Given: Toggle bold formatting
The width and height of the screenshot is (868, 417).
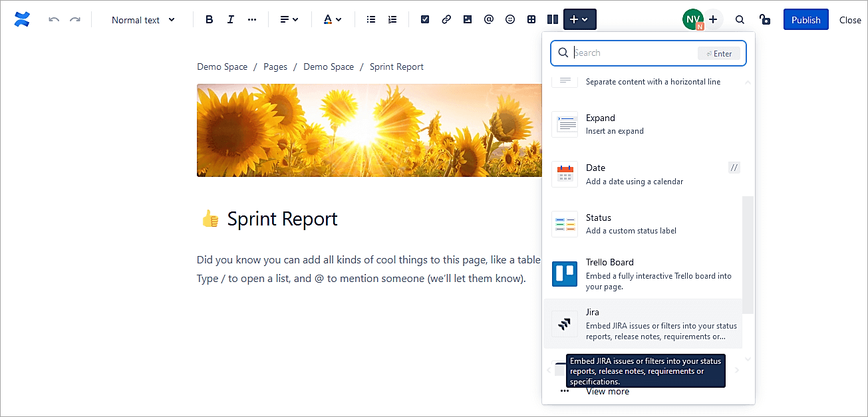Looking at the screenshot, I should [x=210, y=20].
